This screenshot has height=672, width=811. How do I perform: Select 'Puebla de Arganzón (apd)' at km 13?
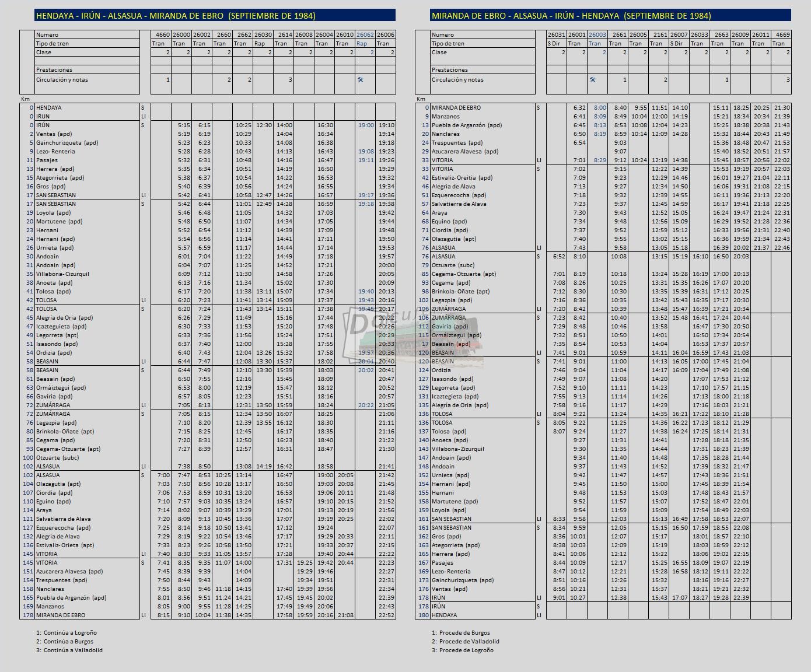tap(467, 125)
